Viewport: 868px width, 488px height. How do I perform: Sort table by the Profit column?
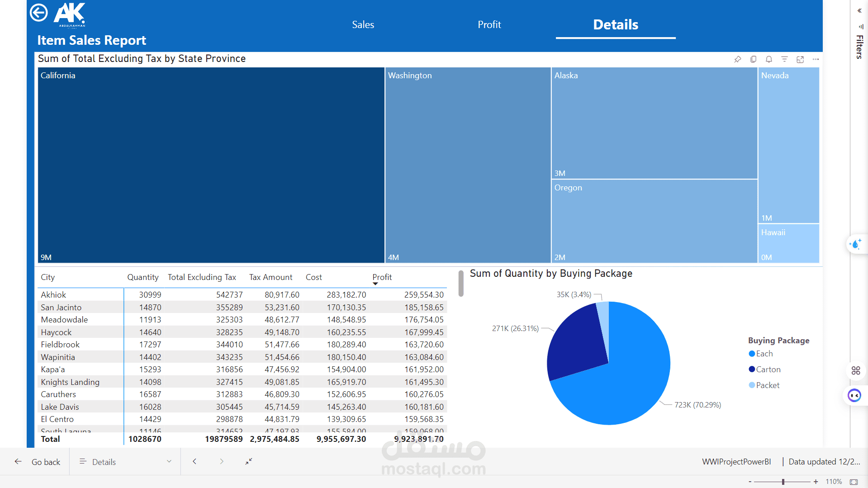[382, 277]
